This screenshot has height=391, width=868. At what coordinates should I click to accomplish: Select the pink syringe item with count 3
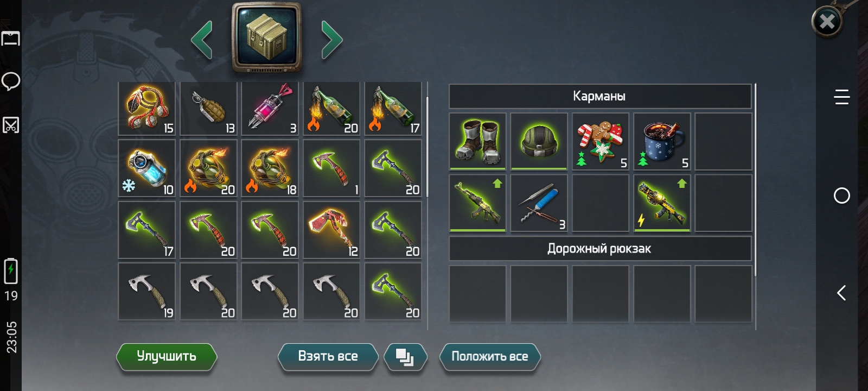(x=270, y=109)
